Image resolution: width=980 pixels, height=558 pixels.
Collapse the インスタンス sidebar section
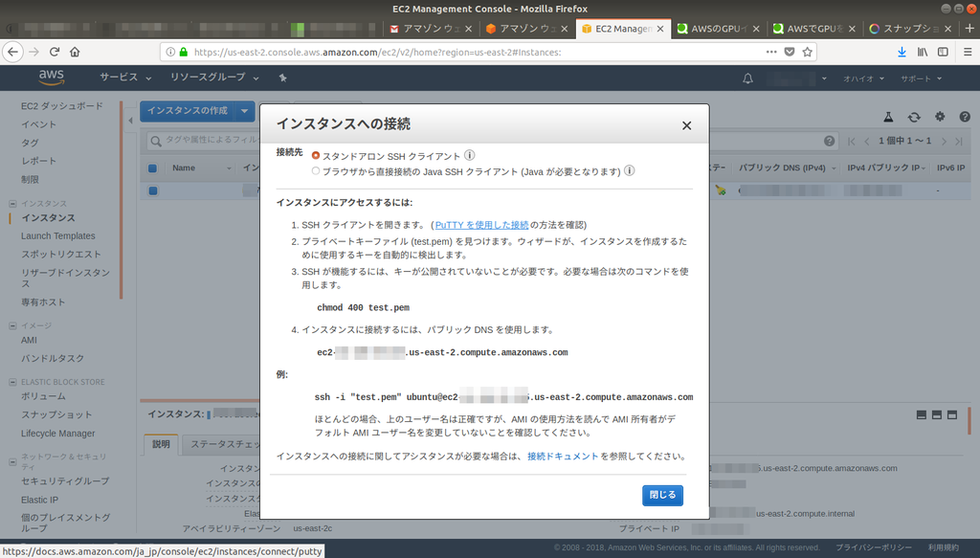[x=12, y=204]
